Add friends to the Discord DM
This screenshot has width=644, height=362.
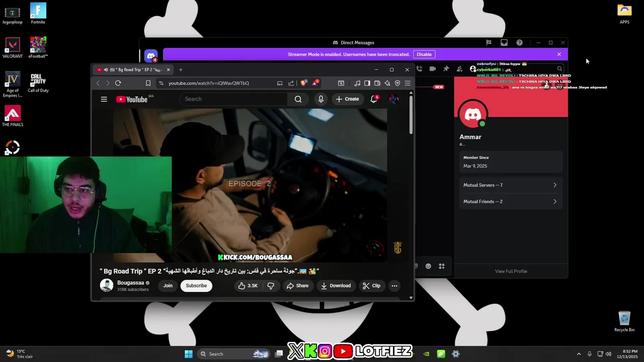click(x=459, y=69)
